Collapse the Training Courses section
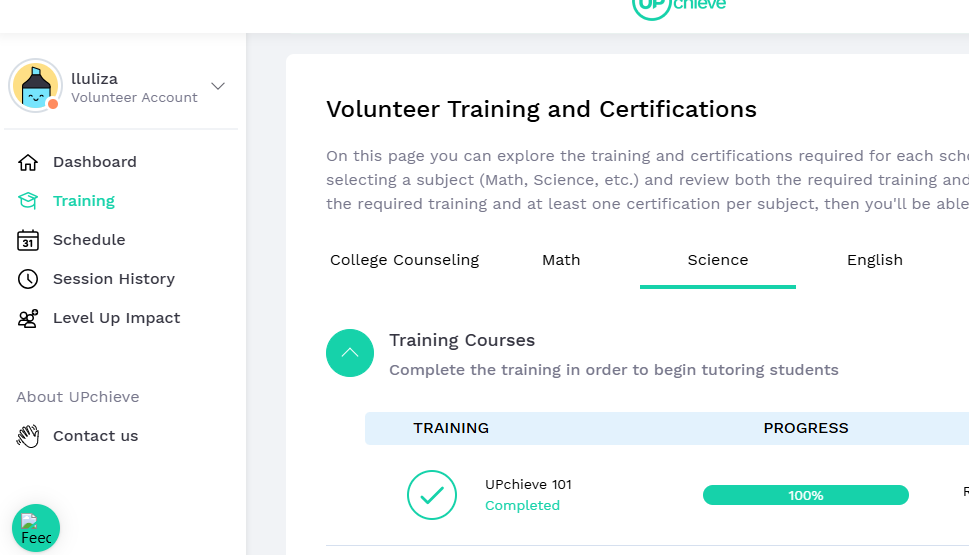This screenshot has height=555, width=969. [350, 354]
